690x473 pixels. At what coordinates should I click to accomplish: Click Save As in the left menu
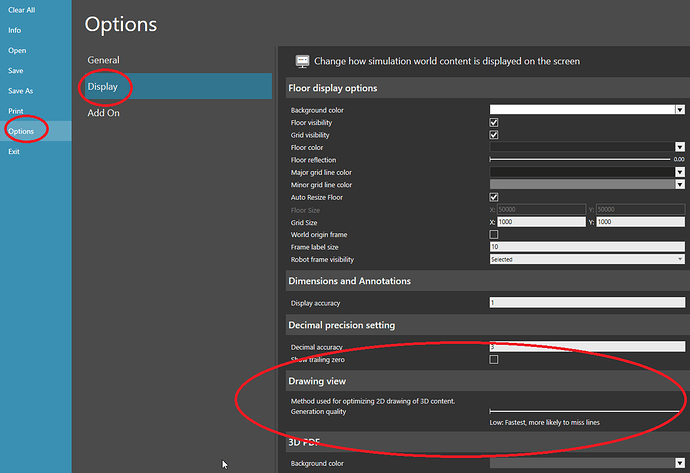coord(21,91)
